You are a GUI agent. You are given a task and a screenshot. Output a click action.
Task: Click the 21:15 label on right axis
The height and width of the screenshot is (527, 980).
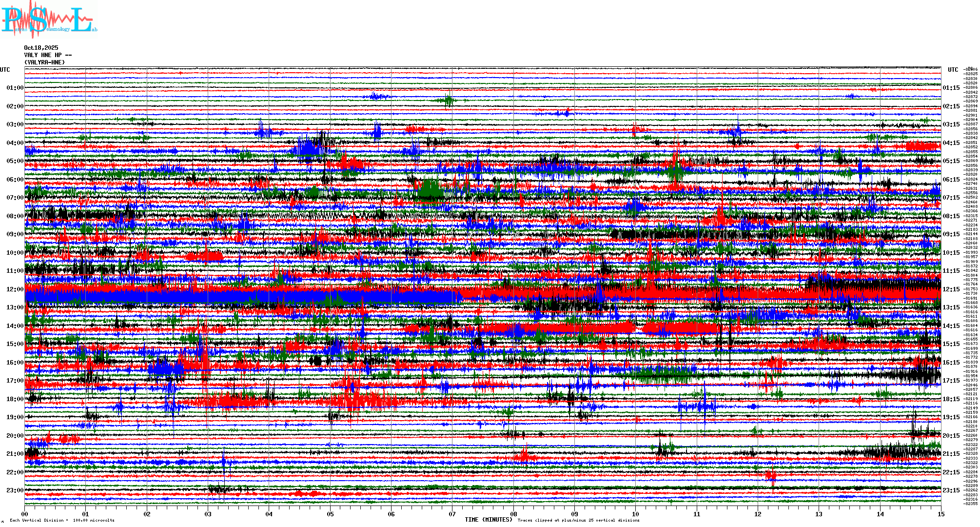click(951, 454)
